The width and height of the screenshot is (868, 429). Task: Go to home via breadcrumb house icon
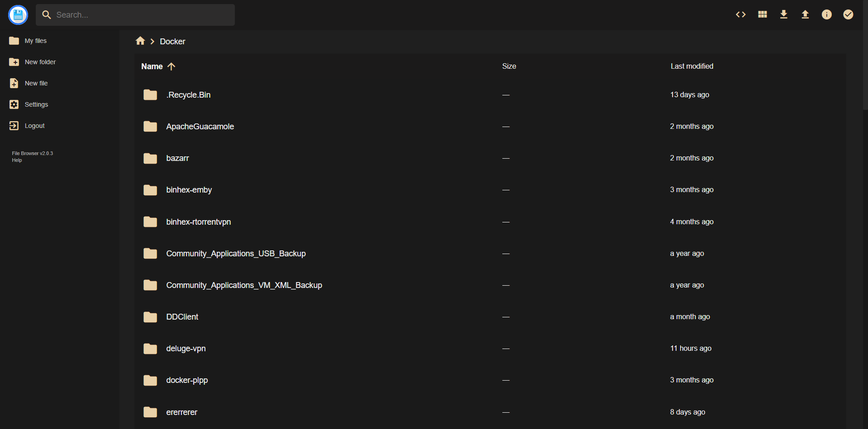140,41
